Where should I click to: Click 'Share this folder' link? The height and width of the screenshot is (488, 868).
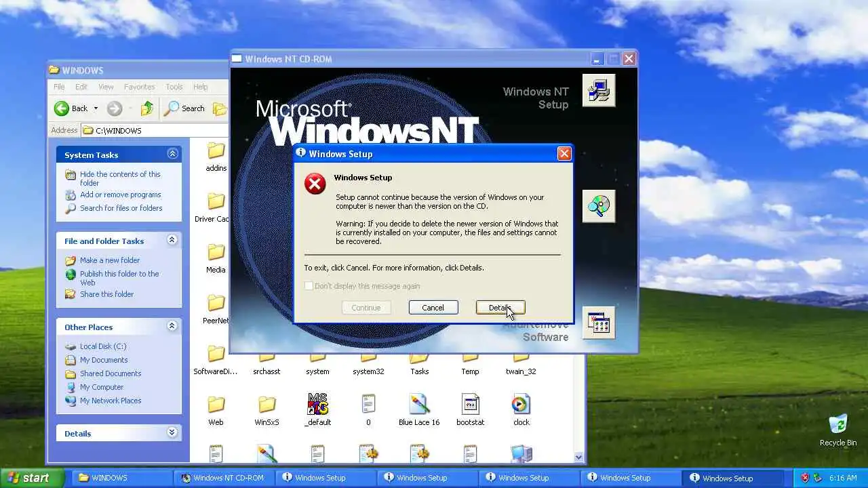tap(107, 294)
